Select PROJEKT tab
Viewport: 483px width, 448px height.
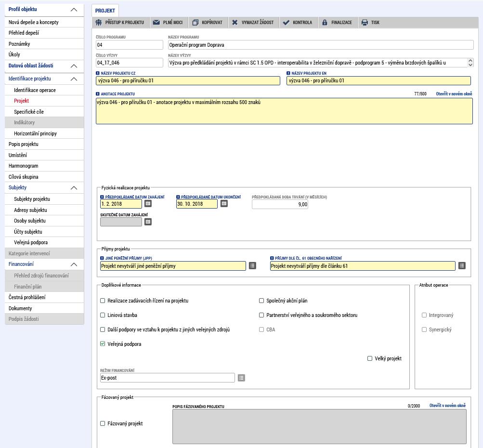click(x=105, y=11)
